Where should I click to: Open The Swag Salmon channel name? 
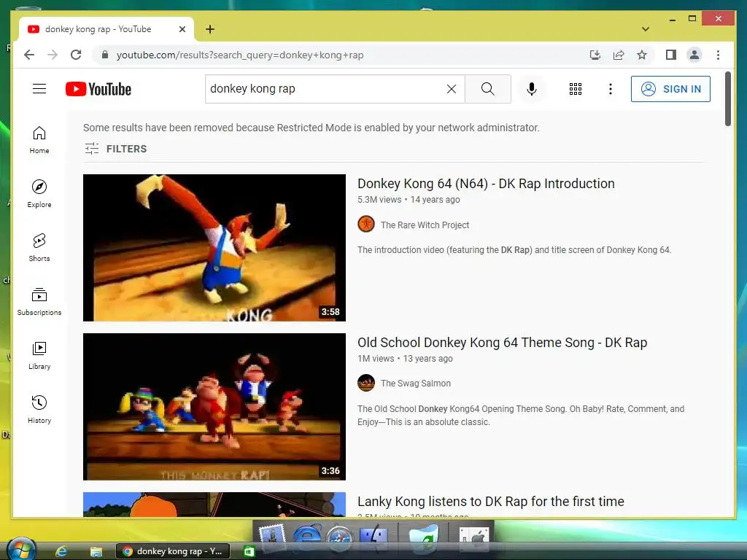pos(415,383)
